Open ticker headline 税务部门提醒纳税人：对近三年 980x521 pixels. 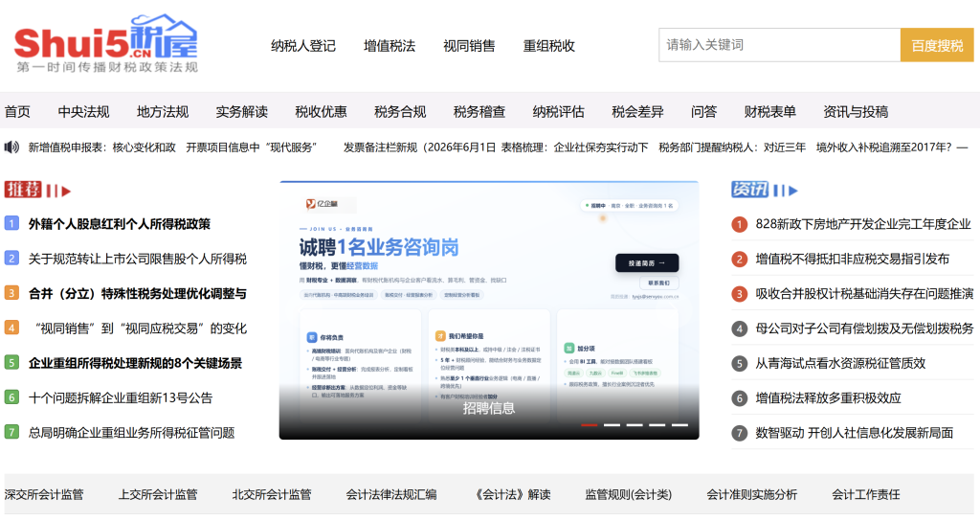(x=732, y=147)
